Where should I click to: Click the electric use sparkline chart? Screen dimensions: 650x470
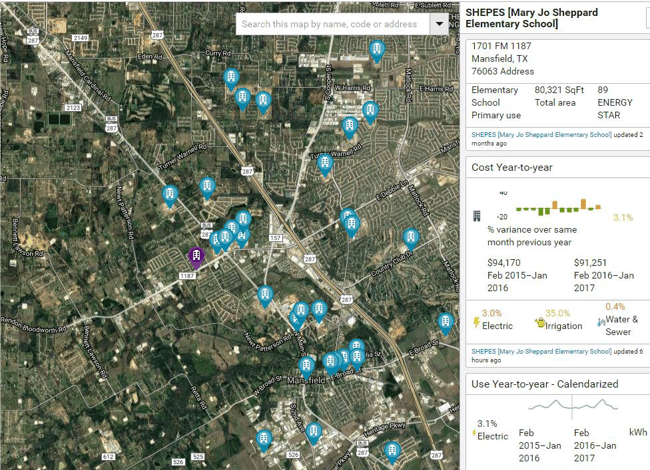tap(568, 406)
